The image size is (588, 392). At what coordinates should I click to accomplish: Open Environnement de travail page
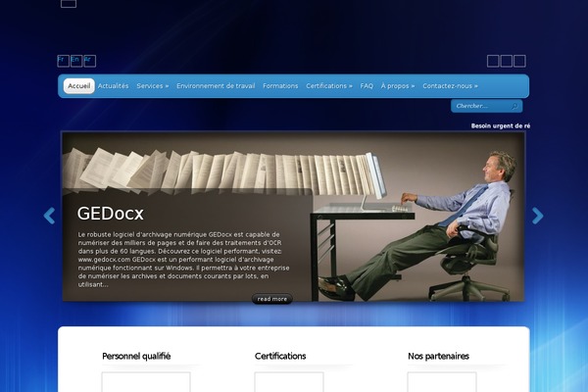pos(216,86)
